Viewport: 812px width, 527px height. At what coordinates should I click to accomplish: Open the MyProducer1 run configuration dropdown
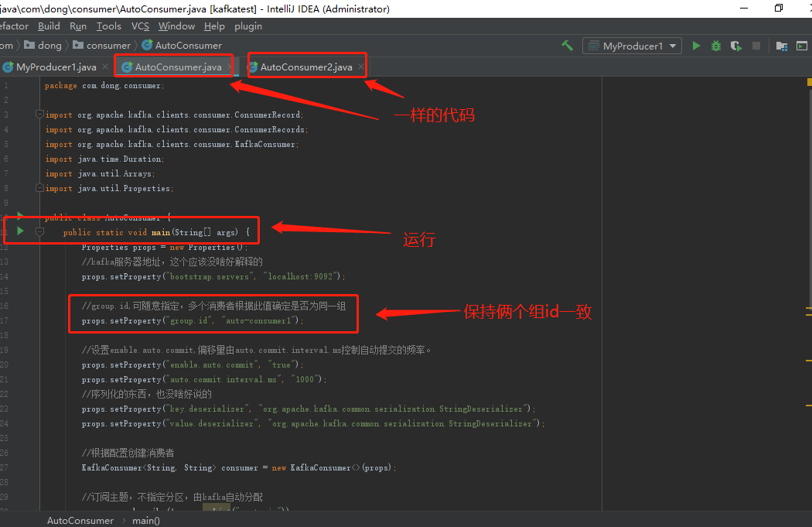click(x=632, y=46)
